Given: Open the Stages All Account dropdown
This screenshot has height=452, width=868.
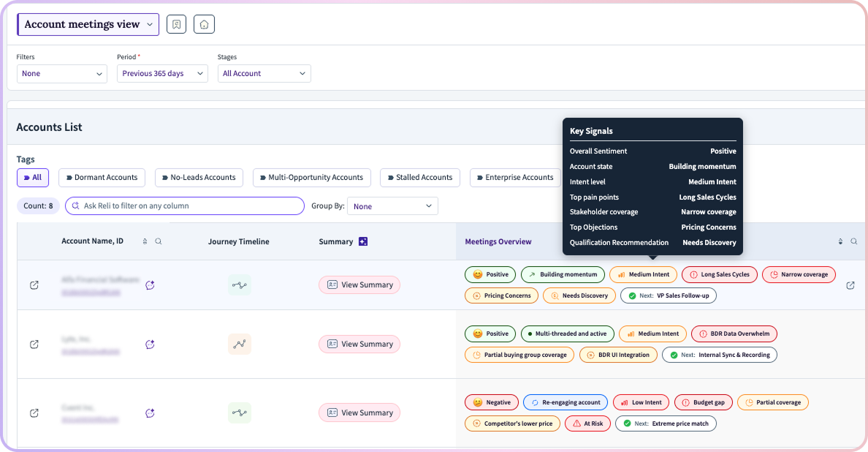Looking at the screenshot, I should click(264, 74).
